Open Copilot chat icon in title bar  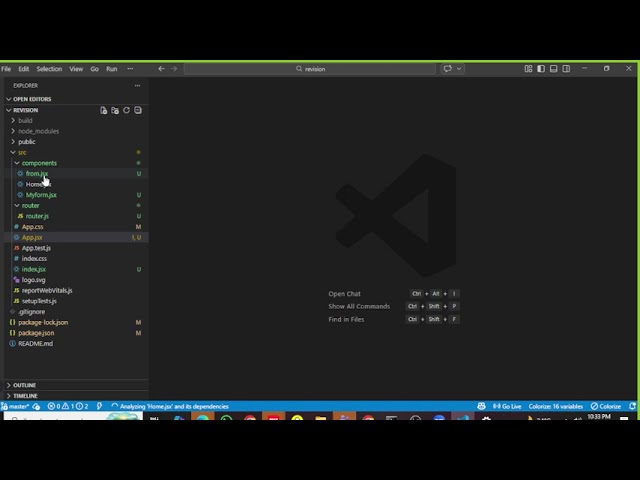[448, 69]
